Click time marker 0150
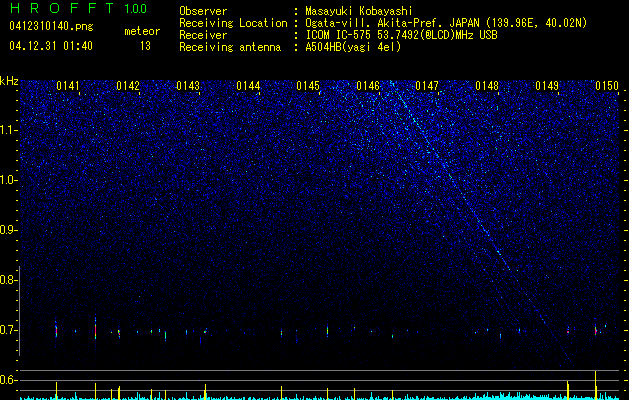 click(607, 86)
